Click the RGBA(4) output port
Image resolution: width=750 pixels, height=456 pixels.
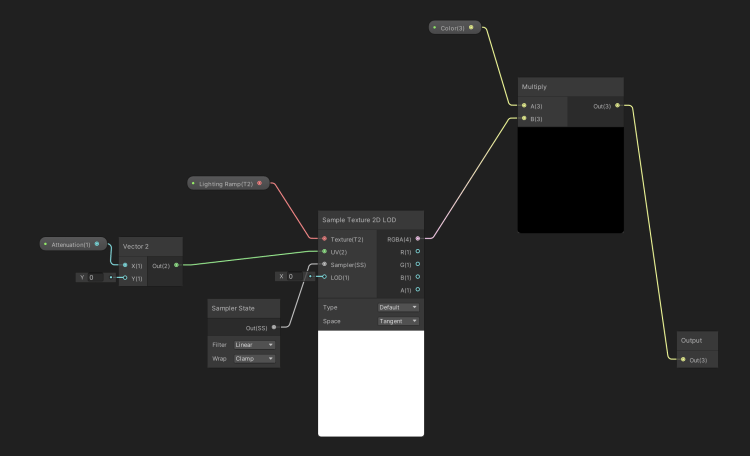coord(417,239)
